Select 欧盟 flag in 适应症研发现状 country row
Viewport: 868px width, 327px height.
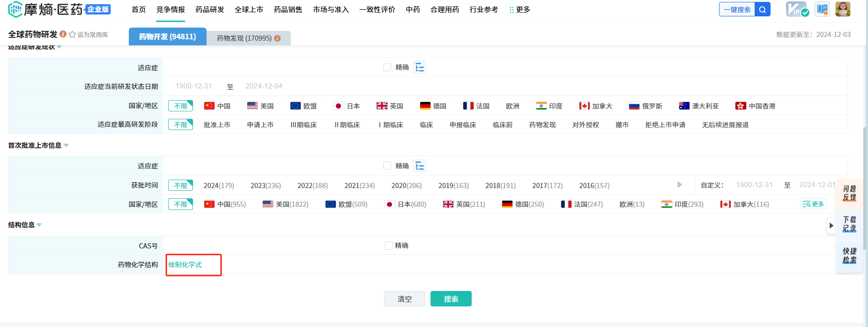click(296, 106)
